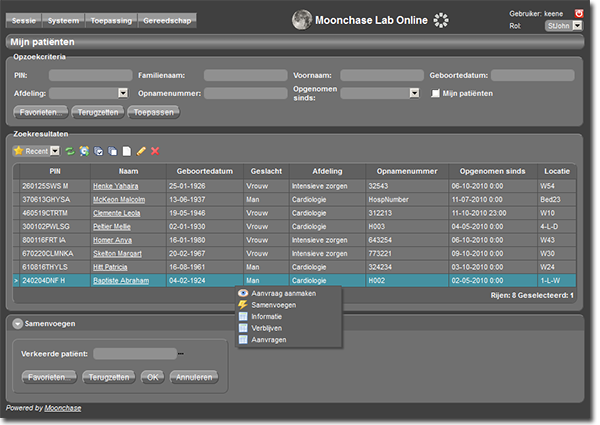This screenshot has width=600, height=425.
Task: Focus the Verkeerde patiënt input field
Action: pyautogui.click(x=135, y=354)
